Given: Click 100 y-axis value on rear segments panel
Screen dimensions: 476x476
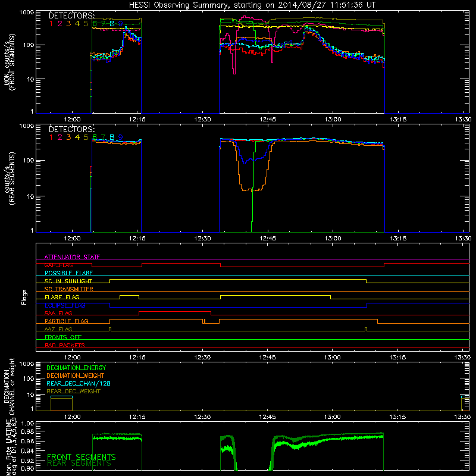Looking at the screenshot, I should pos(29,160).
